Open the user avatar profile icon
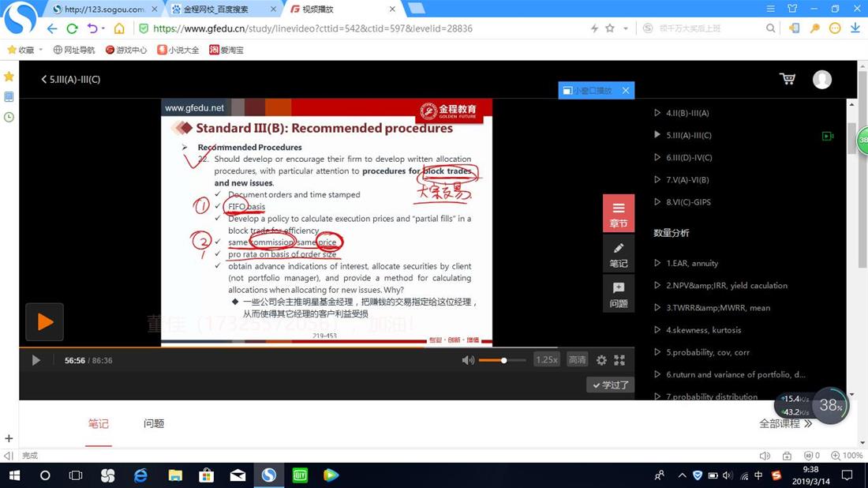 (x=822, y=79)
